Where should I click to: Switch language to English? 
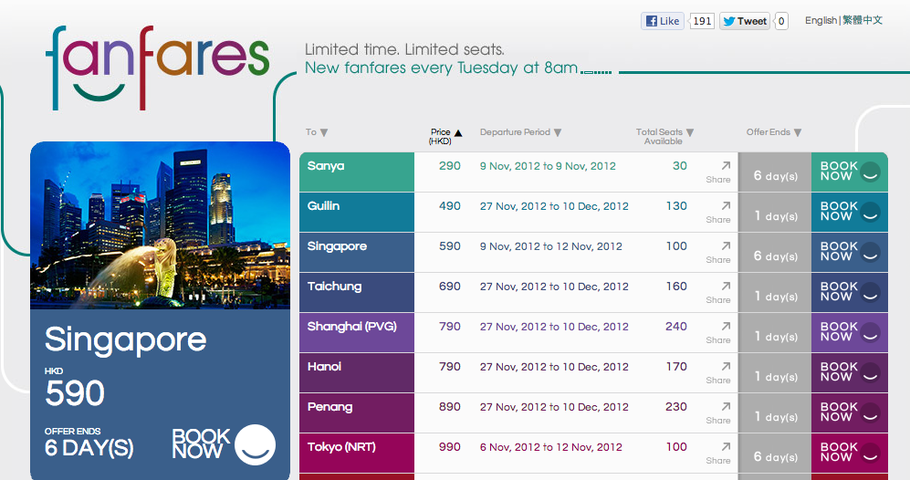click(821, 20)
